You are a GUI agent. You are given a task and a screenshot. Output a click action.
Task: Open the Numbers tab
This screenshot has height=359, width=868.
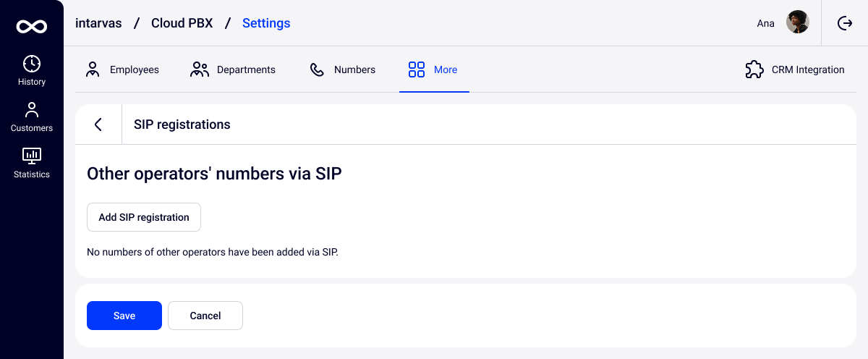[354, 70]
